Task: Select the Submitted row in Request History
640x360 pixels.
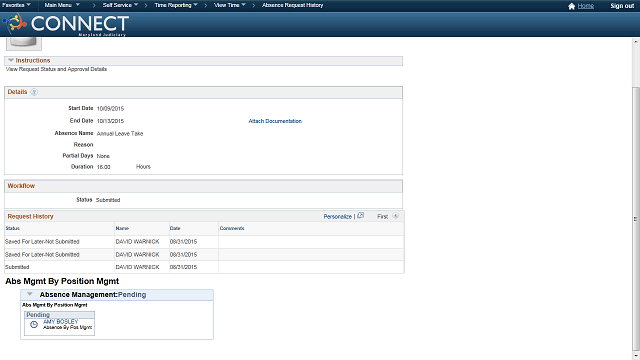Action: point(204,267)
